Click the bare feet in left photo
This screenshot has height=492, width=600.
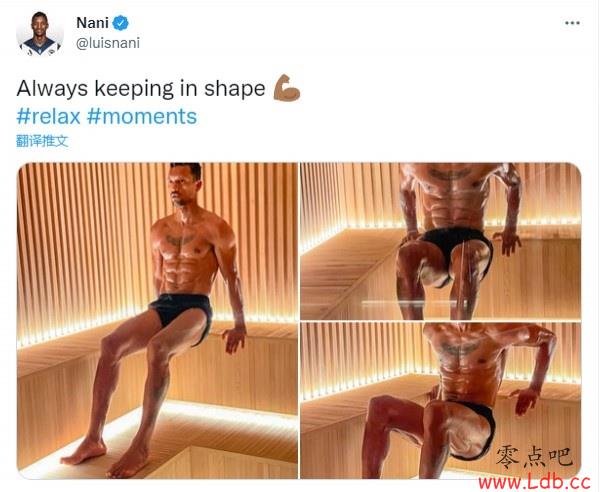pyautogui.click(x=105, y=458)
